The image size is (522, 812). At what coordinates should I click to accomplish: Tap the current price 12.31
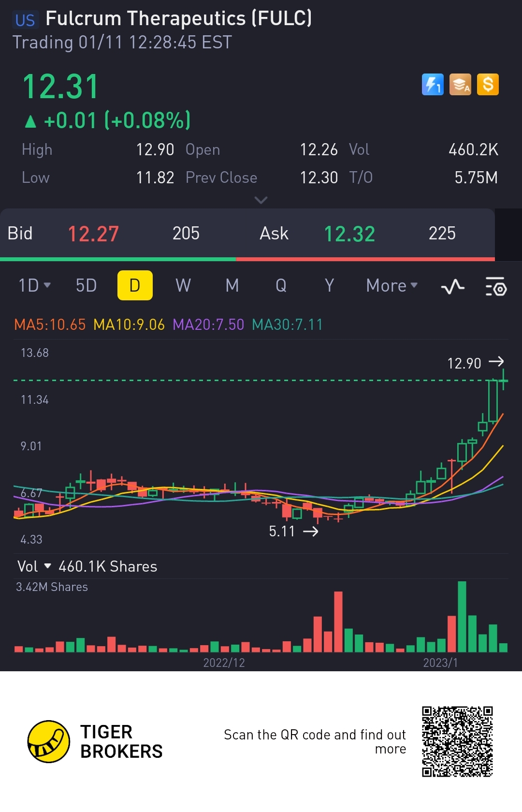60,87
